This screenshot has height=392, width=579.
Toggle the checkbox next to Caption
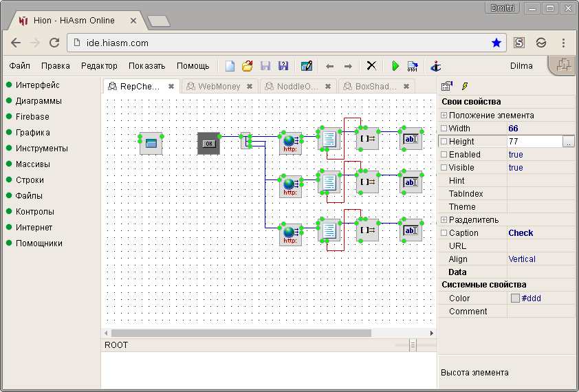click(444, 233)
